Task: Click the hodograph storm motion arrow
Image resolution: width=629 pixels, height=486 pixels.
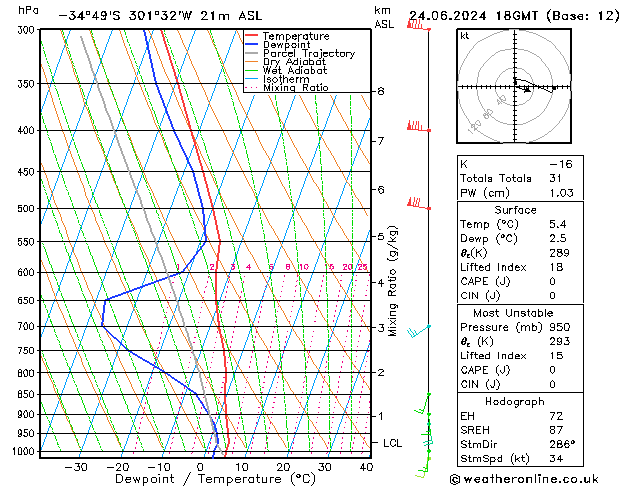Action: 527,90
